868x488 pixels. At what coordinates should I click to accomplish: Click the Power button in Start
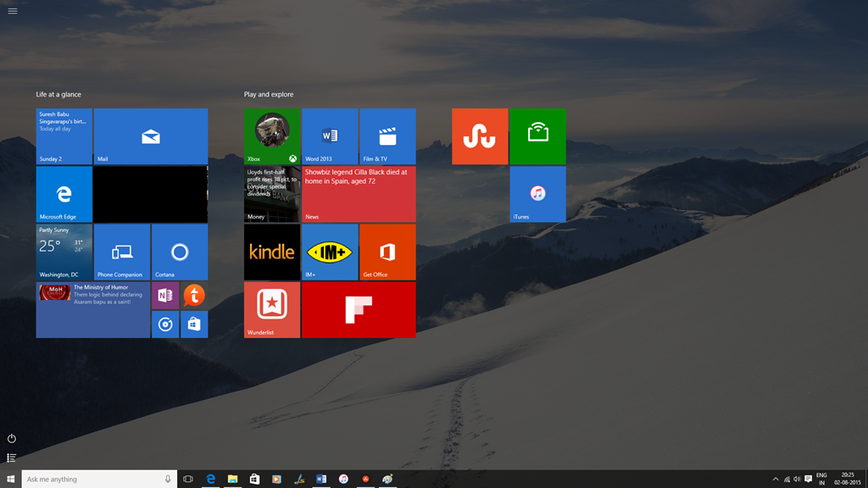12,438
